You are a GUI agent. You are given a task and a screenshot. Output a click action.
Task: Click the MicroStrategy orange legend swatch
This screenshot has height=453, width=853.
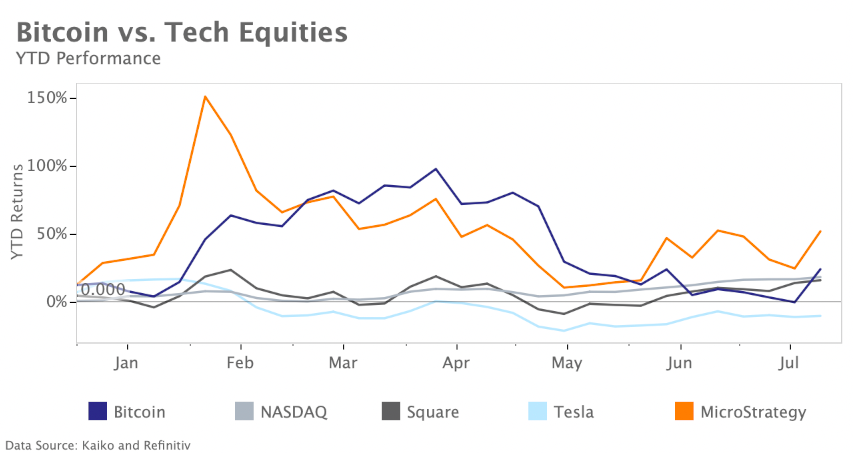coord(685,411)
